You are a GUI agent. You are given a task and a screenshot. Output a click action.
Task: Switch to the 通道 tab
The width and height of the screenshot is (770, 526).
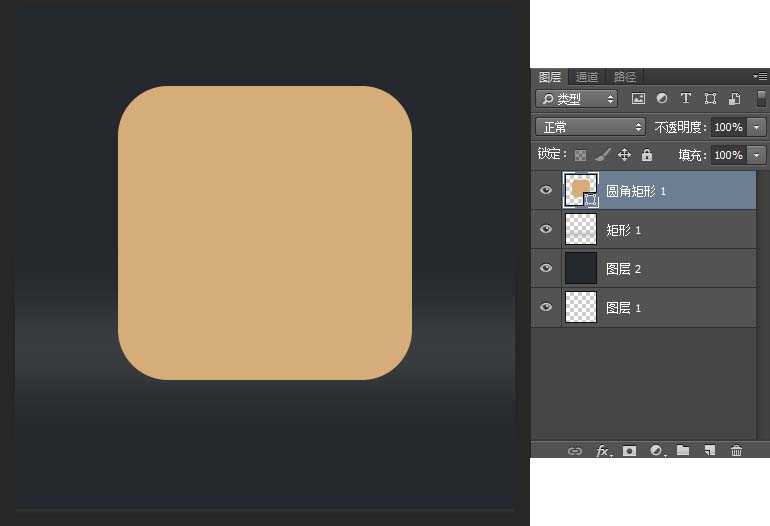pos(587,77)
